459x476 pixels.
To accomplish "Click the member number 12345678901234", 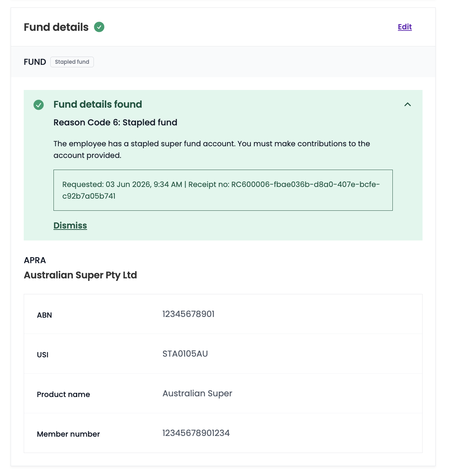I will tap(196, 433).
